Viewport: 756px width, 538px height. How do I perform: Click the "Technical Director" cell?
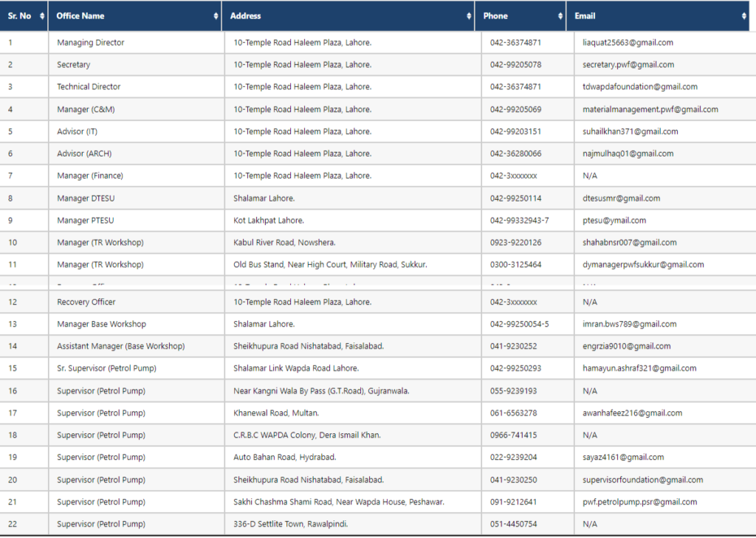(89, 87)
